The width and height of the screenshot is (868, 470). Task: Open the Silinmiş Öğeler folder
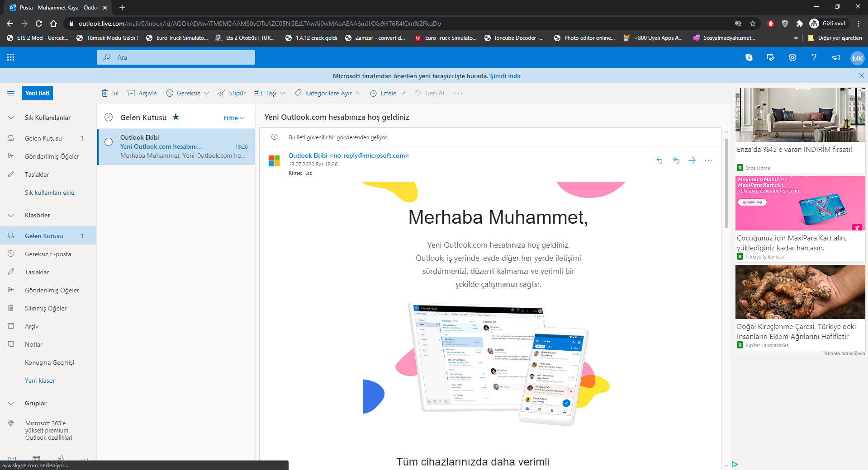(x=48, y=308)
